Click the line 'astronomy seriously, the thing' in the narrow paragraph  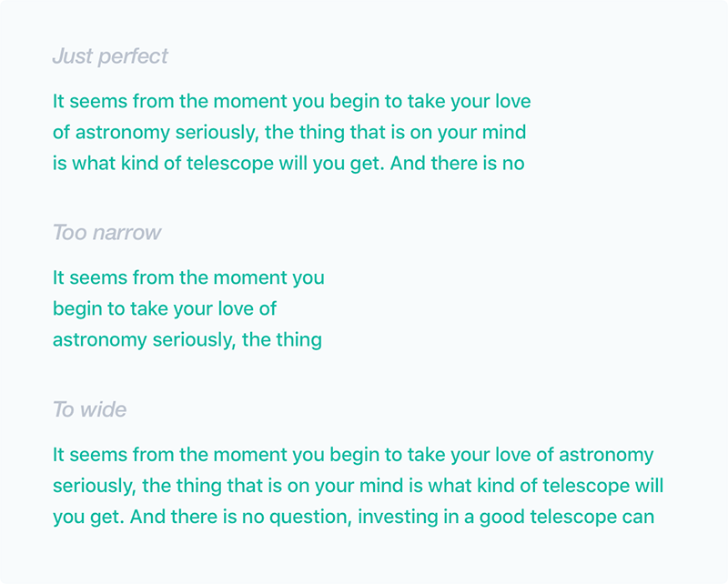(187, 340)
